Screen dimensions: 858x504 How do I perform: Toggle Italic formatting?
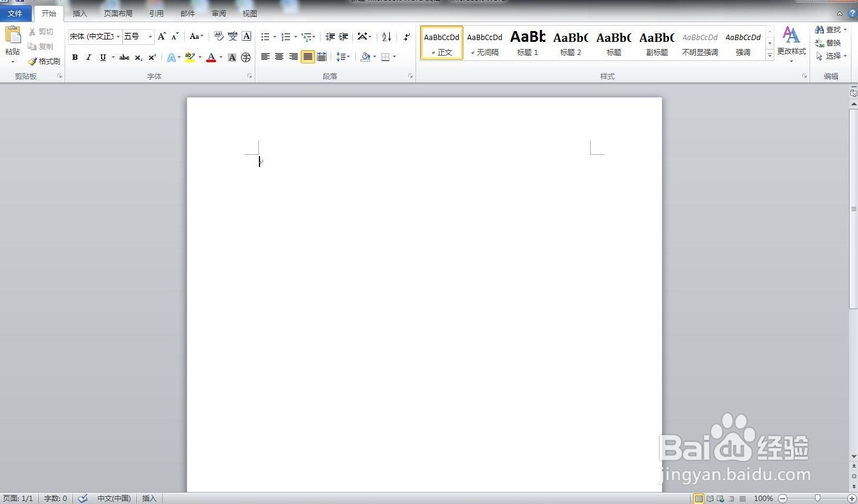[x=88, y=57]
